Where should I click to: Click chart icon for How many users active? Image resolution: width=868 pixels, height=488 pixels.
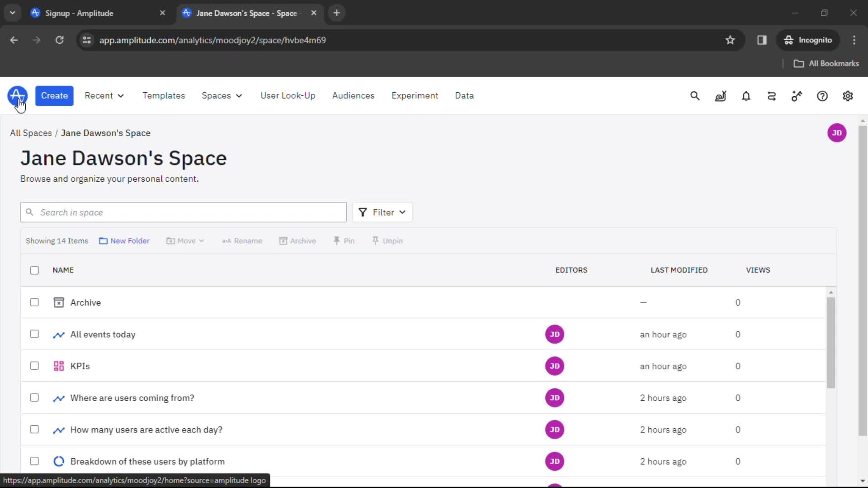pyautogui.click(x=59, y=430)
